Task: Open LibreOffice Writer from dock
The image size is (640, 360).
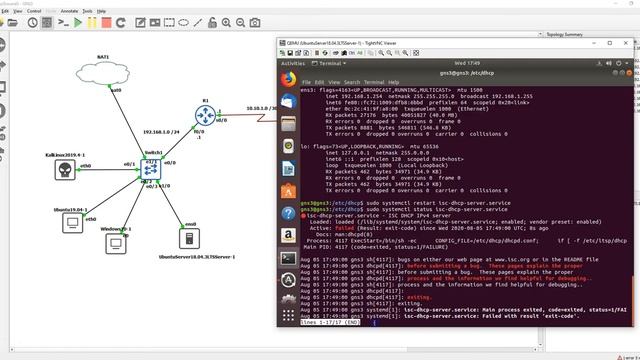Action: [288, 169]
